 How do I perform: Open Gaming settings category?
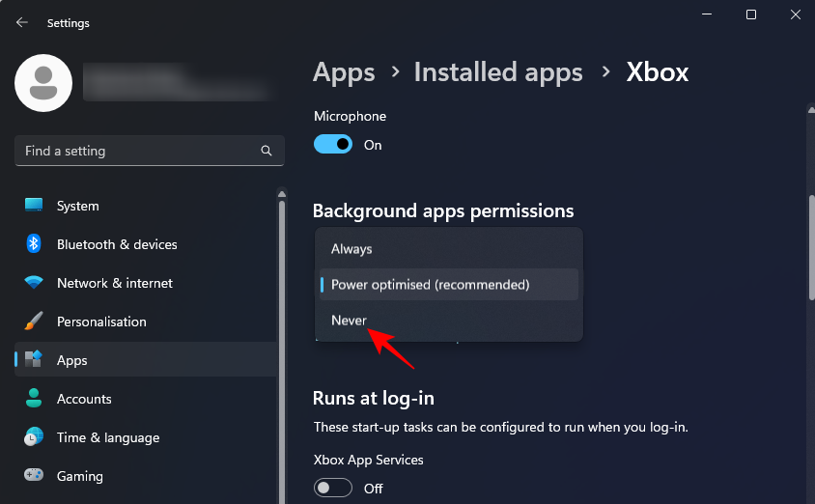tap(146, 475)
